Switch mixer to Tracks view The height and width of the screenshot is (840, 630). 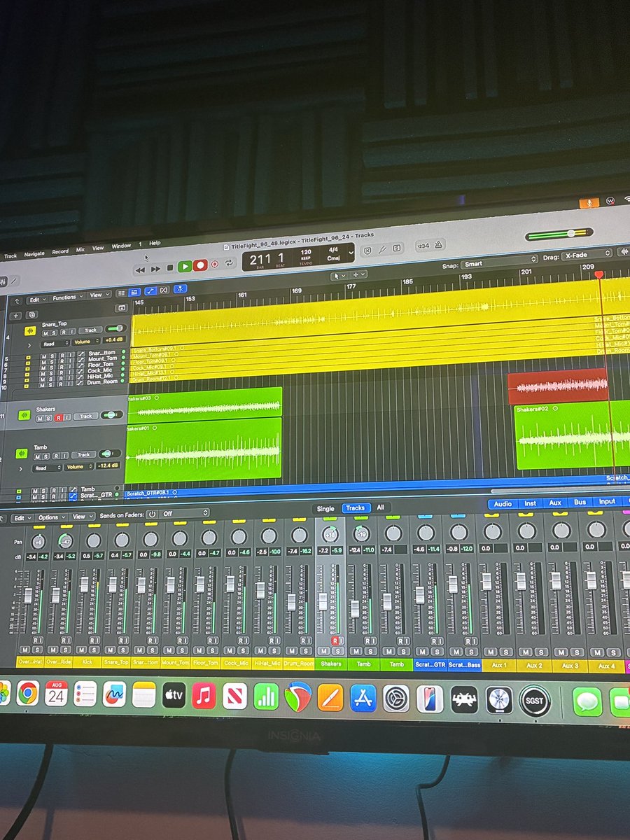tap(356, 507)
